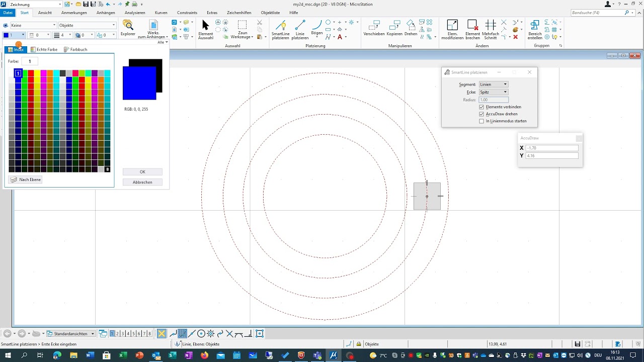644x362 pixels.
Task: Click Bereich erstellen tool
Action: 535,29
